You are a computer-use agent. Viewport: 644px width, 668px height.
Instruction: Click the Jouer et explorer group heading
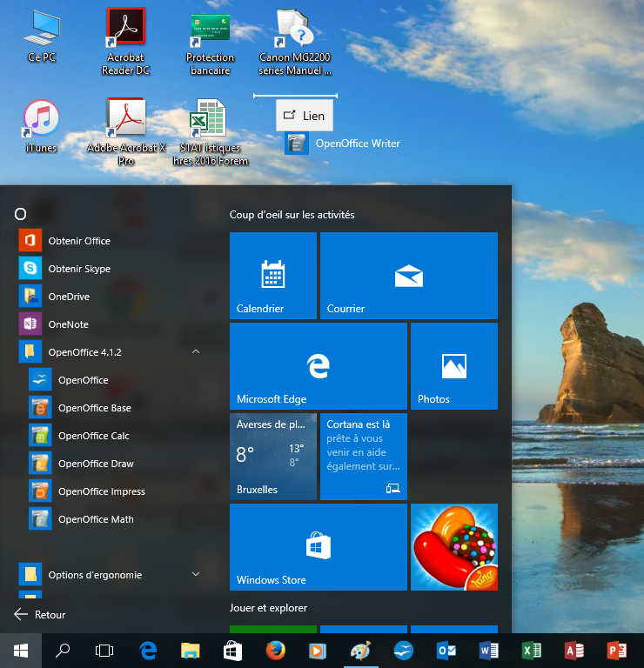pos(268,608)
